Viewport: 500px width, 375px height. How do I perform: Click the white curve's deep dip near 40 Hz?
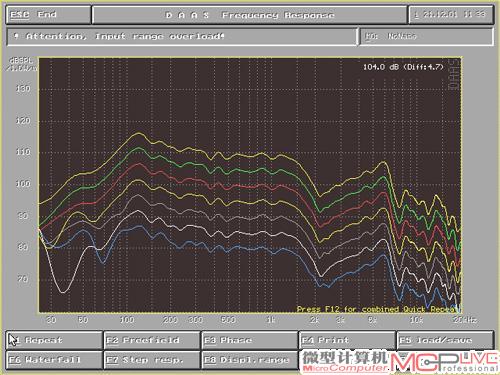tap(63, 292)
